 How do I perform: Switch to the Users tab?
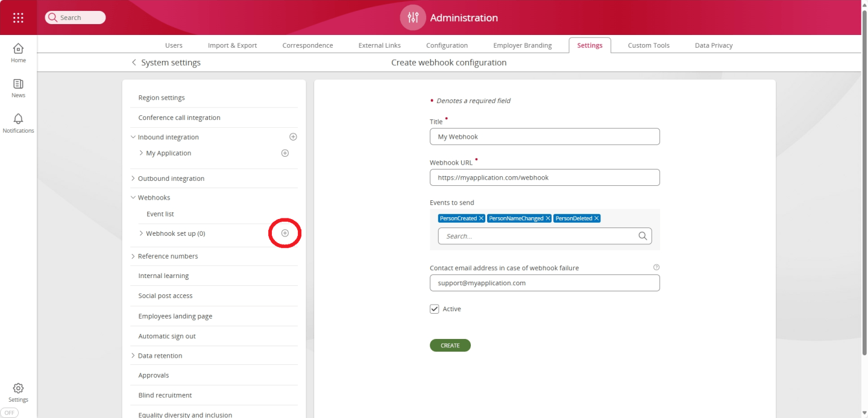tap(174, 45)
